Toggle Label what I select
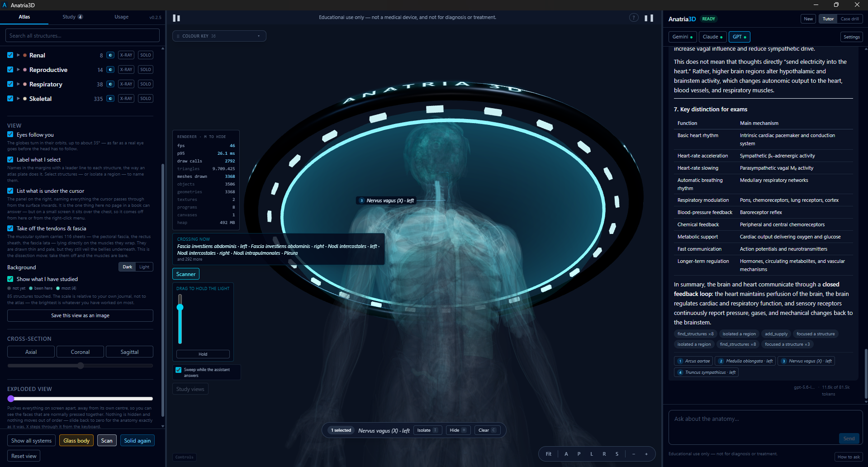This screenshot has height=467, width=868. (x=10, y=159)
